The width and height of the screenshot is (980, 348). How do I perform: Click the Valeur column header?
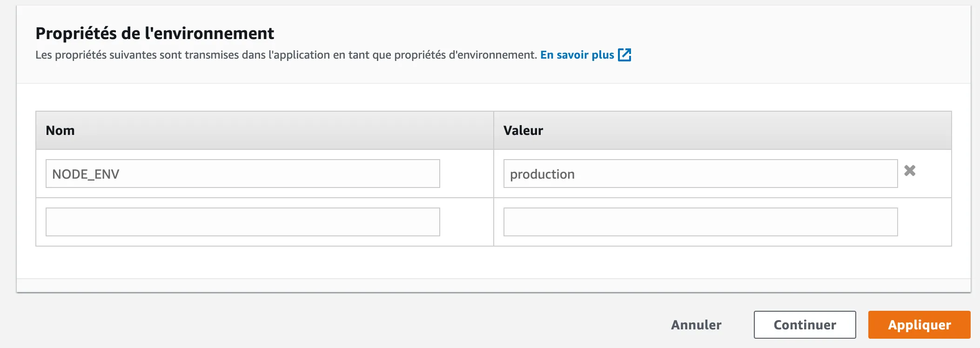523,131
